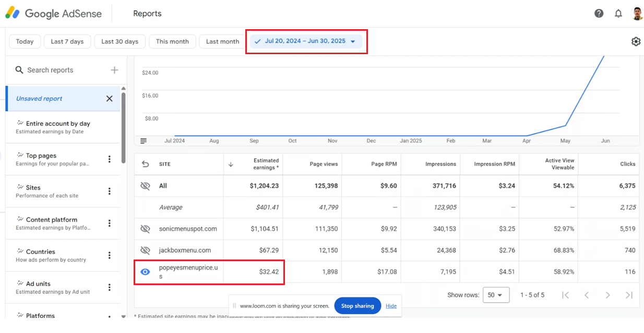Sort by Page views column
Screen dimensions: 644x333
point(324,164)
